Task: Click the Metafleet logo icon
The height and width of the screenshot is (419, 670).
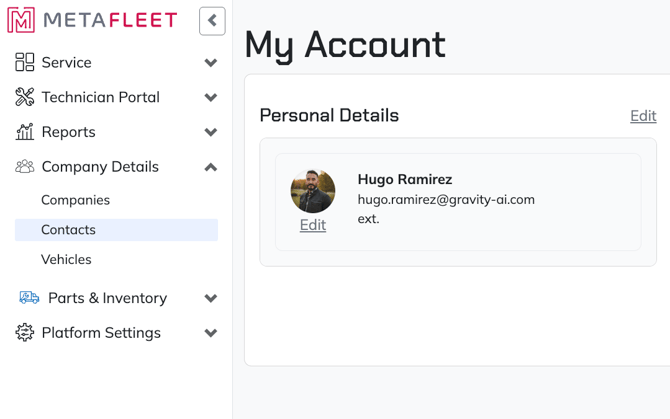Action: (21, 20)
